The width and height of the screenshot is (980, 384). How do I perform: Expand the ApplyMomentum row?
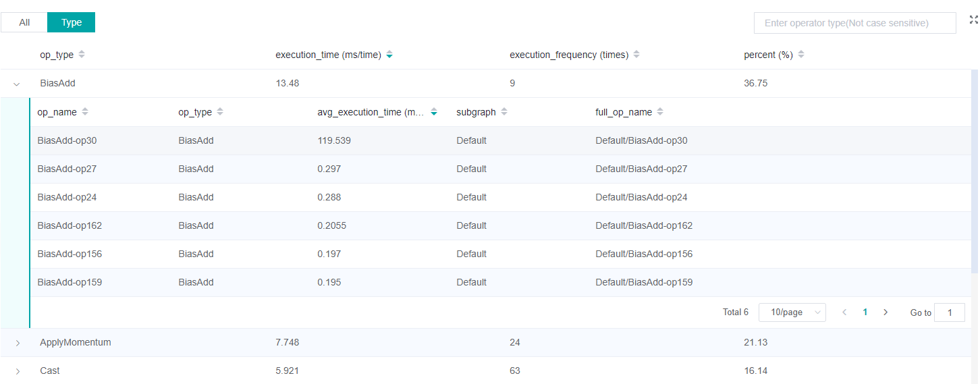tap(17, 343)
